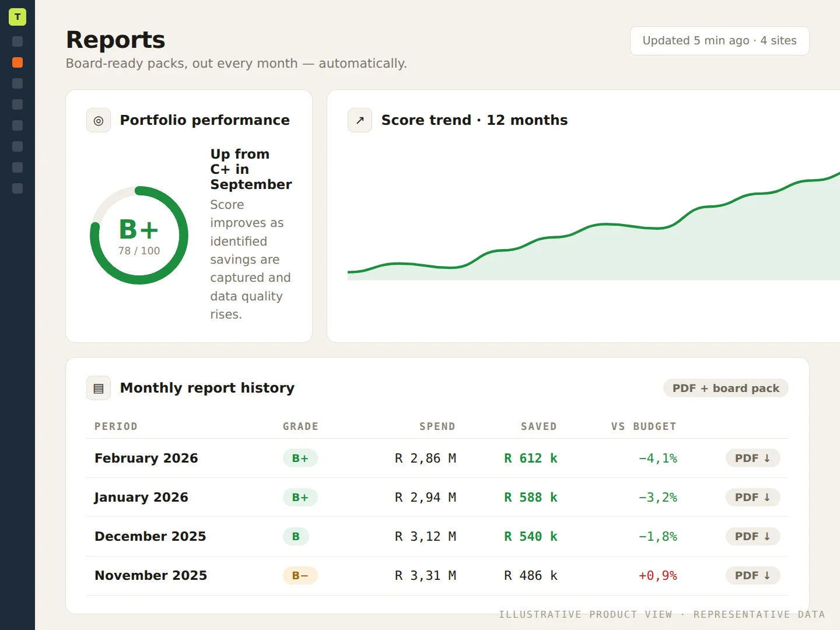Click the R 588 k saved value
Viewport: 840px width, 630px height.
click(x=531, y=498)
